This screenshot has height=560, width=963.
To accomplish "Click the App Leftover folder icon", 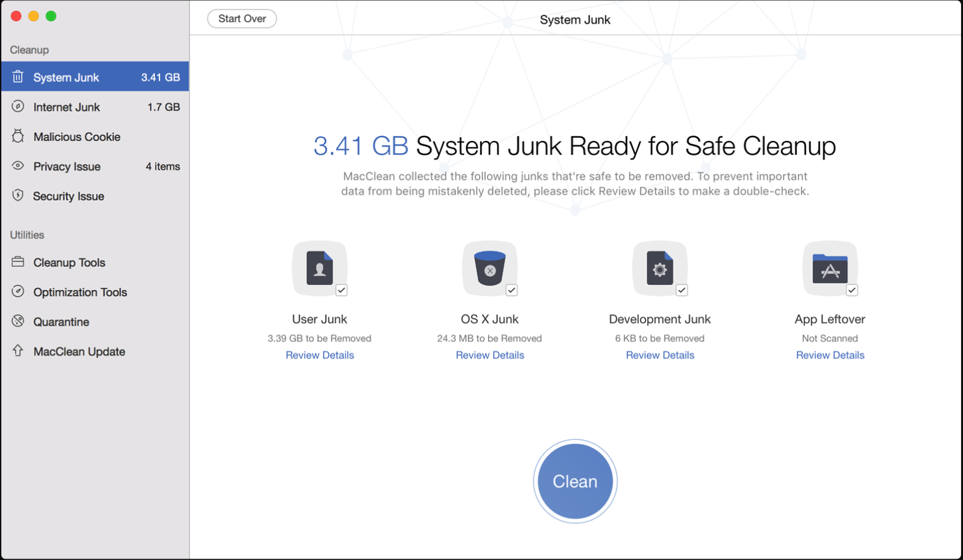I will [x=830, y=268].
